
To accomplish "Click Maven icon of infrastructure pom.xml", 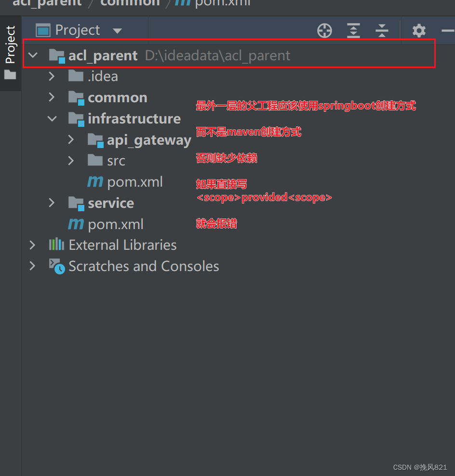I will (x=95, y=181).
